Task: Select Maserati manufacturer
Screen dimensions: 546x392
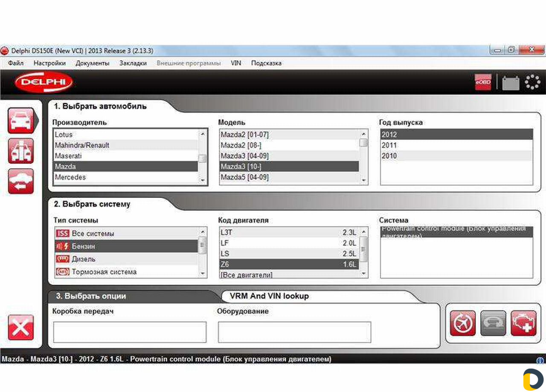Action: pyautogui.click(x=126, y=156)
